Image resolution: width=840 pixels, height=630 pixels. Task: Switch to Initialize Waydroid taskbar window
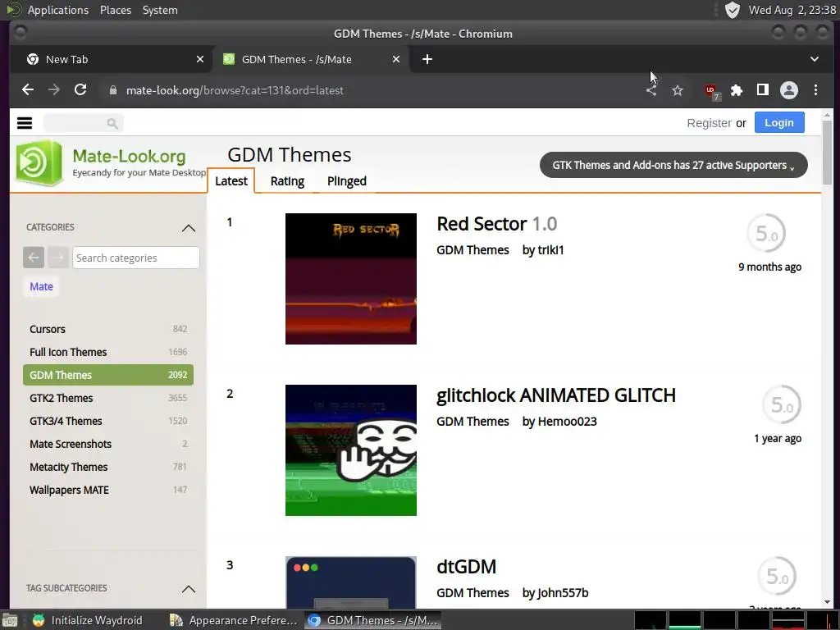point(89,620)
